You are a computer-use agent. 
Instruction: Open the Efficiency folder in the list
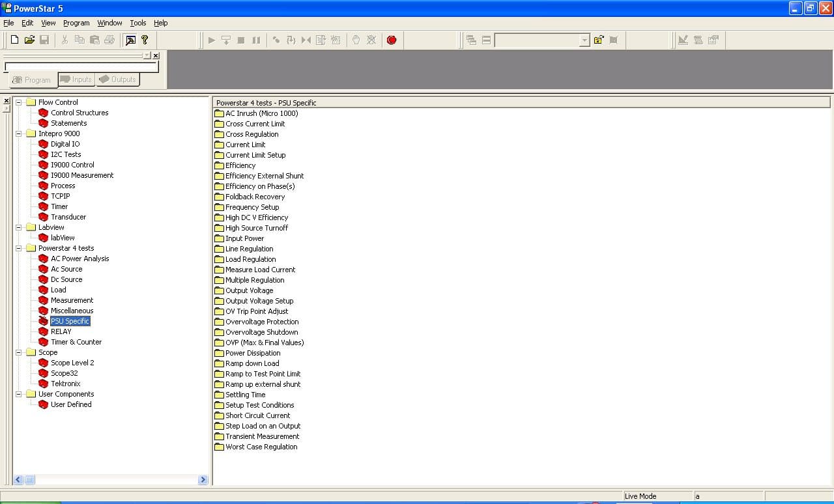point(240,165)
